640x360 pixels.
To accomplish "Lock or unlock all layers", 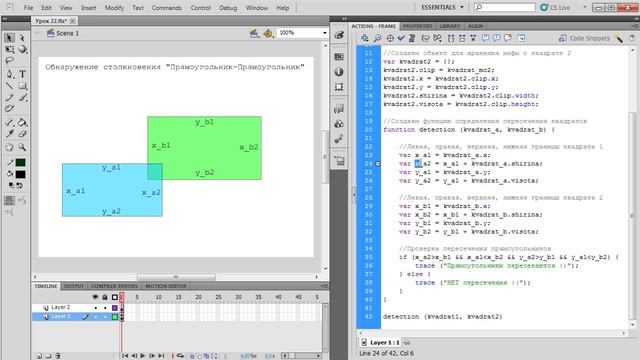I will coord(105,297).
